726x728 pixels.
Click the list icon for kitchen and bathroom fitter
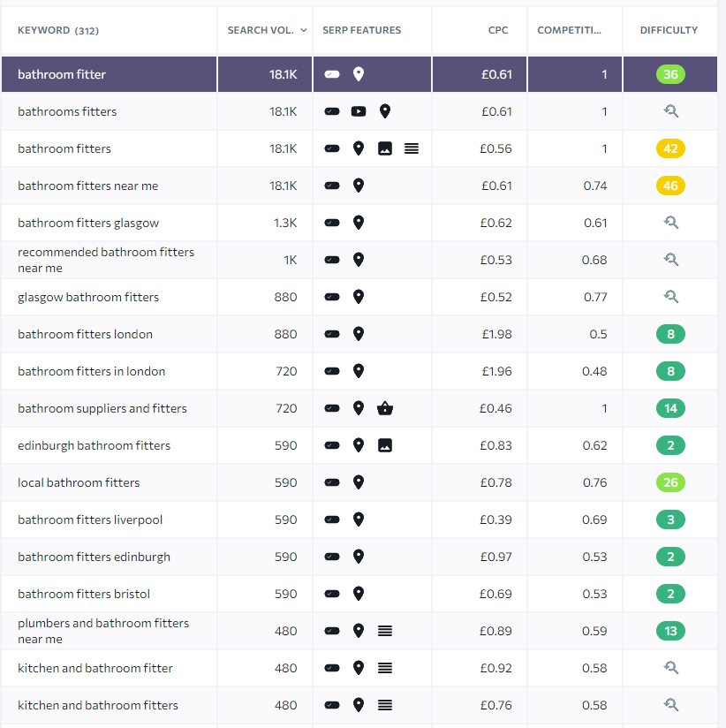[384, 668]
